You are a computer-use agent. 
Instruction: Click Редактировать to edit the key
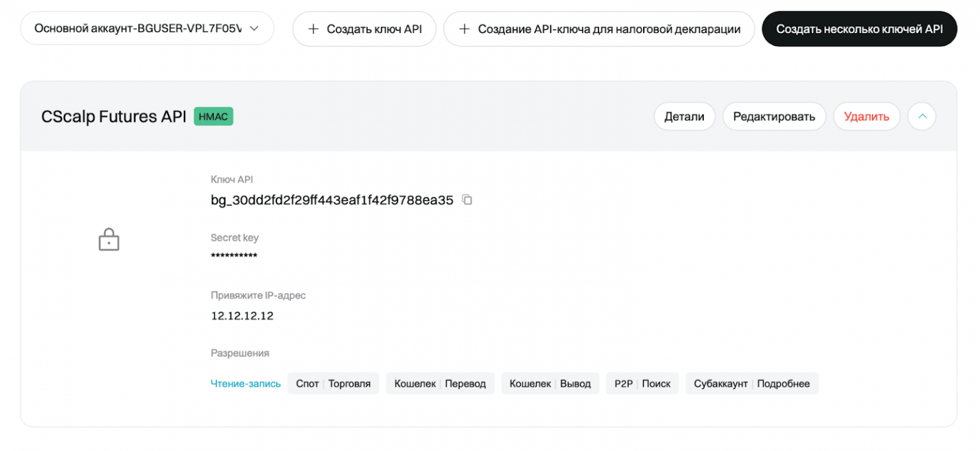(x=774, y=116)
